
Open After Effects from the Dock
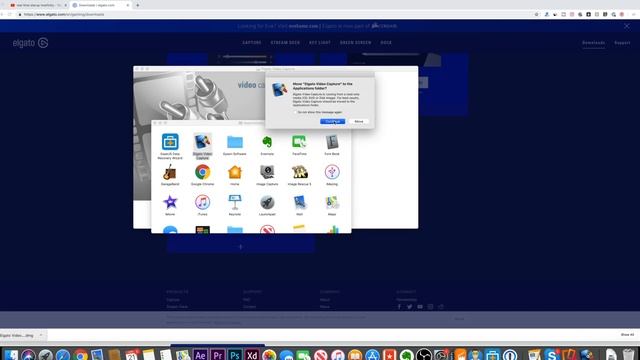200,355
